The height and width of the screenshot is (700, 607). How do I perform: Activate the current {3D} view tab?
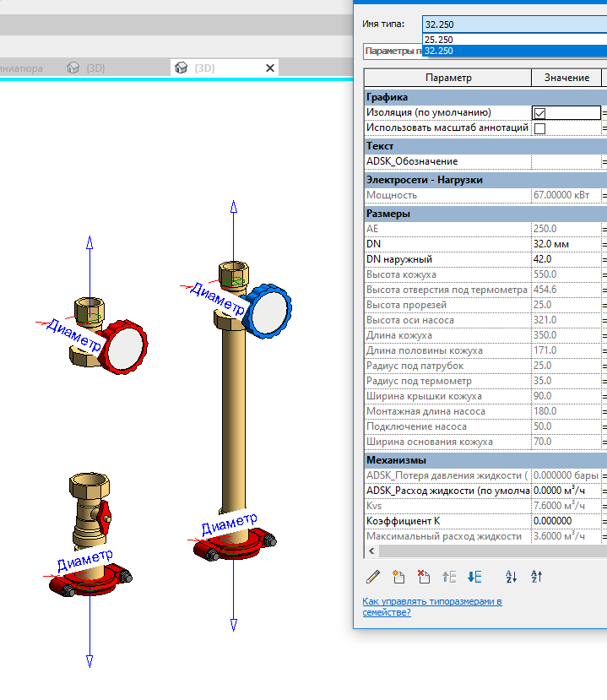[x=204, y=68]
